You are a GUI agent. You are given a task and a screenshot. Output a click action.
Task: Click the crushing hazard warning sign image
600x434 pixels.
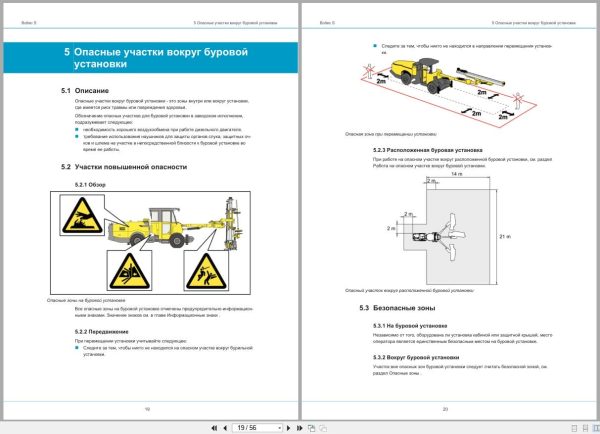click(129, 271)
